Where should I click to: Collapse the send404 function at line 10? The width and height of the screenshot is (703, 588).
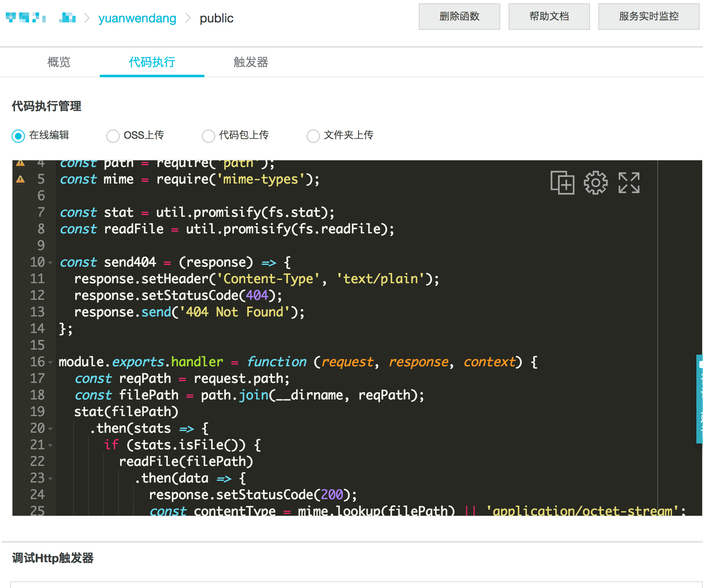tap(50, 263)
